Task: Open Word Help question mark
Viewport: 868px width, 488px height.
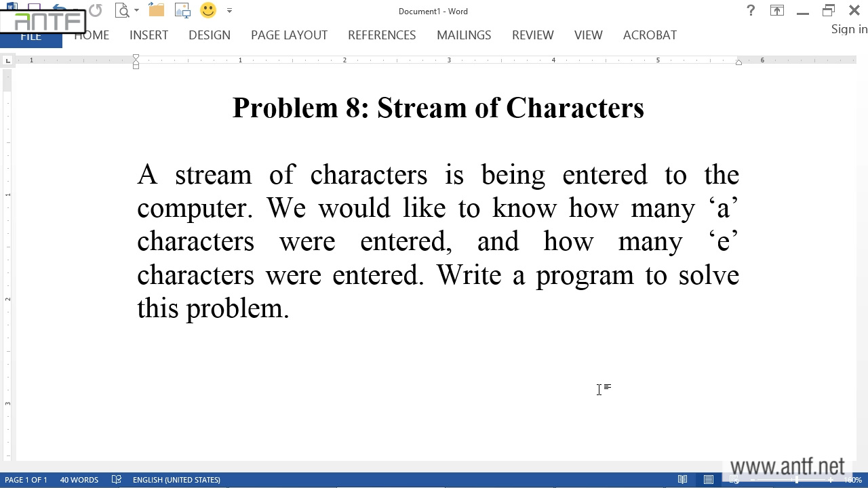Action: tap(751, 11)
